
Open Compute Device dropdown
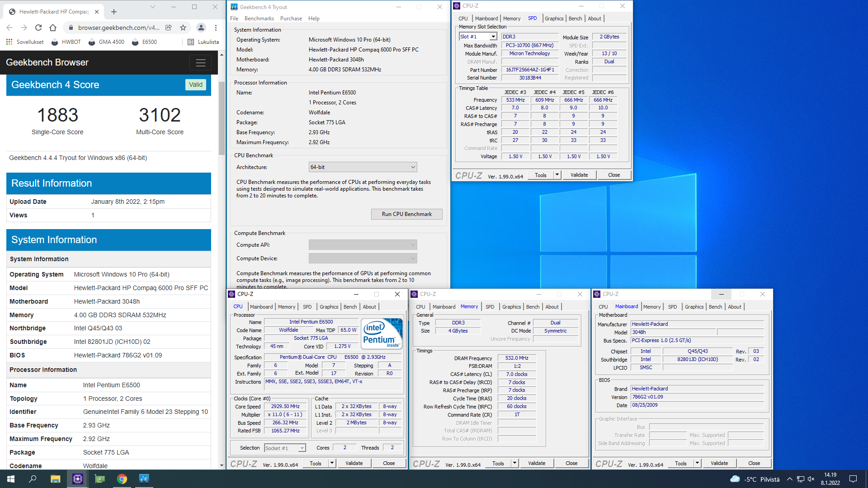pyautogui.click(x=363, y=258)
